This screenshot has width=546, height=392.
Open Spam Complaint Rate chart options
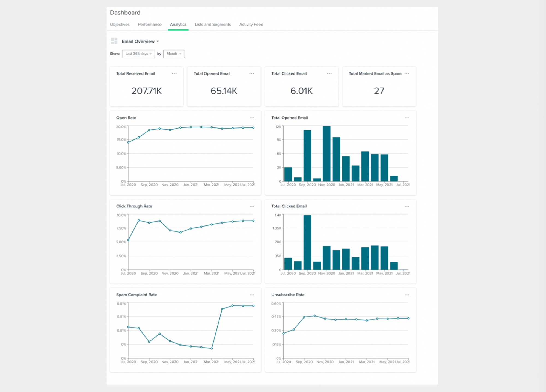(x=252, y=295)
